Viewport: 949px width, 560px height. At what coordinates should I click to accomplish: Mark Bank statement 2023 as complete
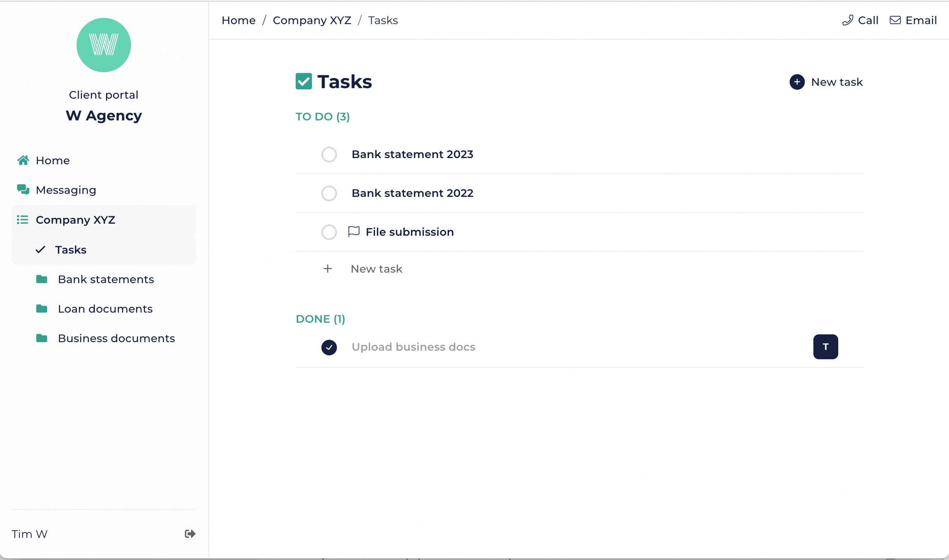click(x=329, y=154)
